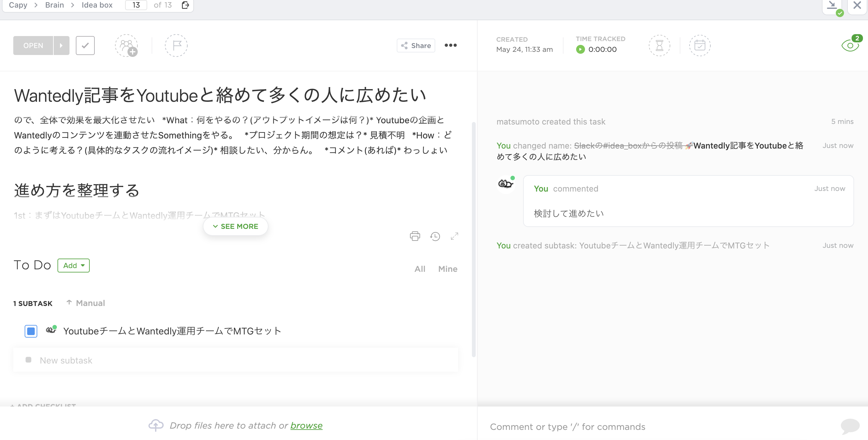This screenshot has height=440, width=868.
Task: Click assignee avatar on the subtask
Action: pos(51,330)
